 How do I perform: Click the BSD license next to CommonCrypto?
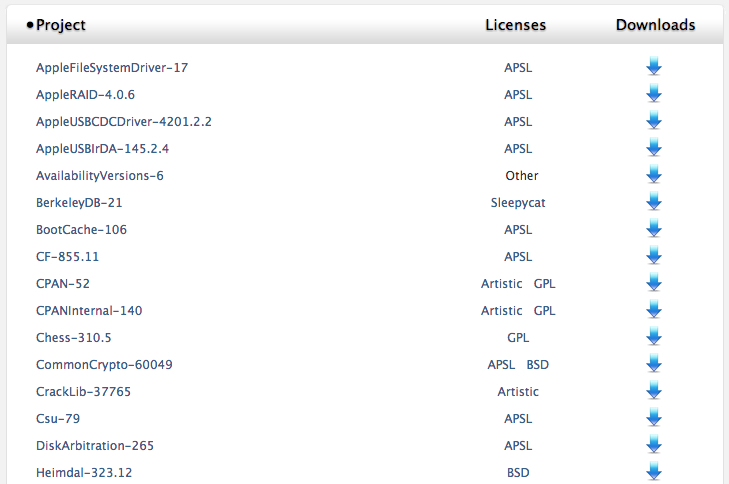coord(537,365)
